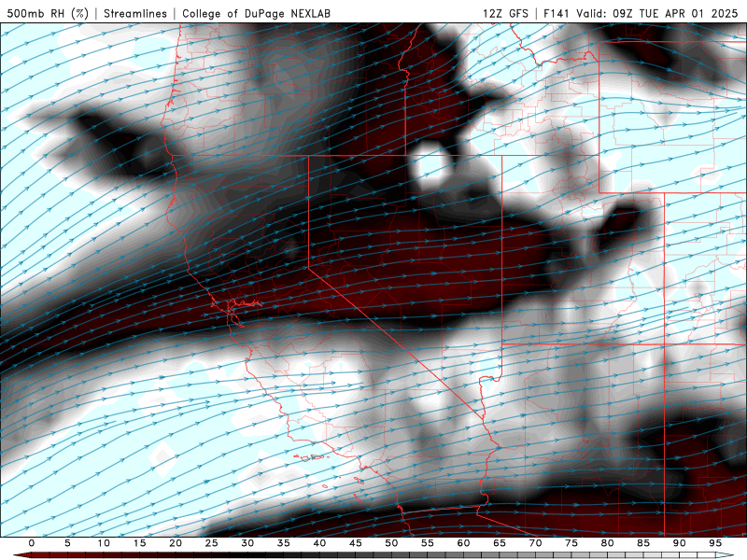Viewport: 747px width, 560px height.
Task: Click the 10 label on the color scale
Action: (104, 543)
